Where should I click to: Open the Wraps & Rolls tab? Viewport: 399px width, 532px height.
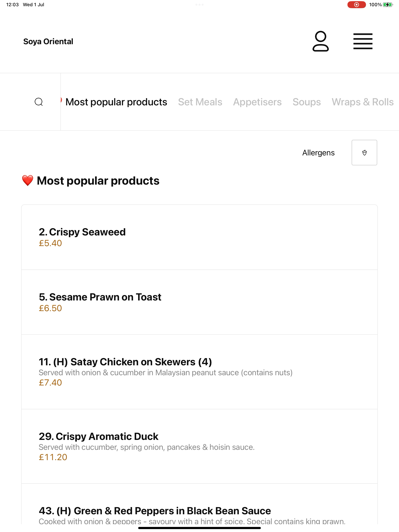coord(363,102)
